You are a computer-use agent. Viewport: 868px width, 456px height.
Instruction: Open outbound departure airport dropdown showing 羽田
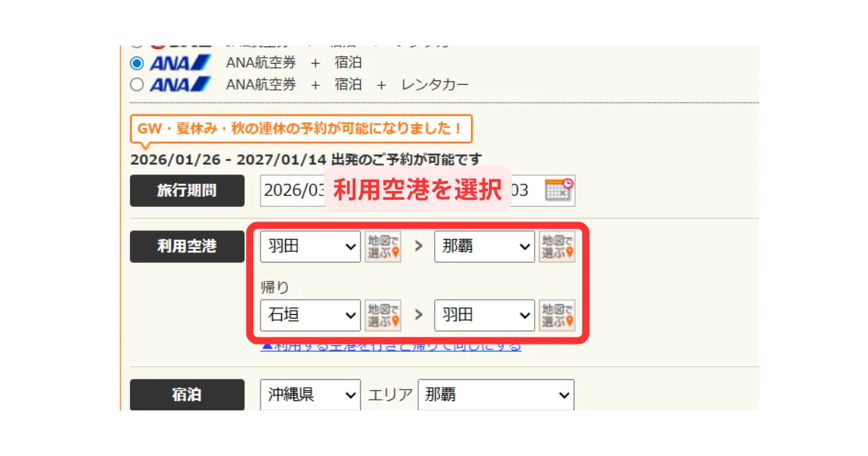[310, 247]
